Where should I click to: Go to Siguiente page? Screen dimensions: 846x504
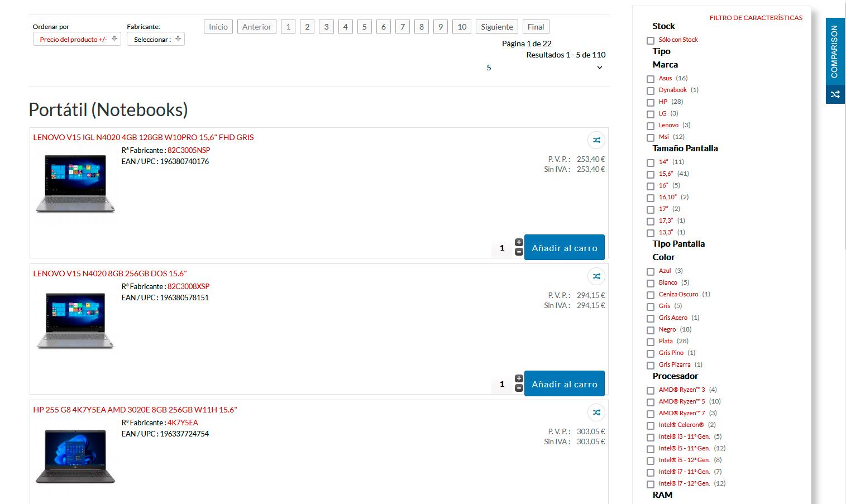point(497,27)
